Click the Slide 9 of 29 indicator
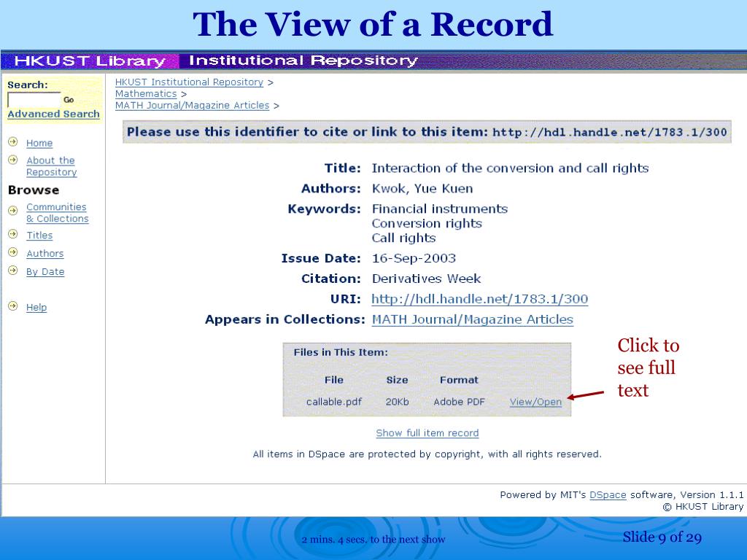 [662, 537]
